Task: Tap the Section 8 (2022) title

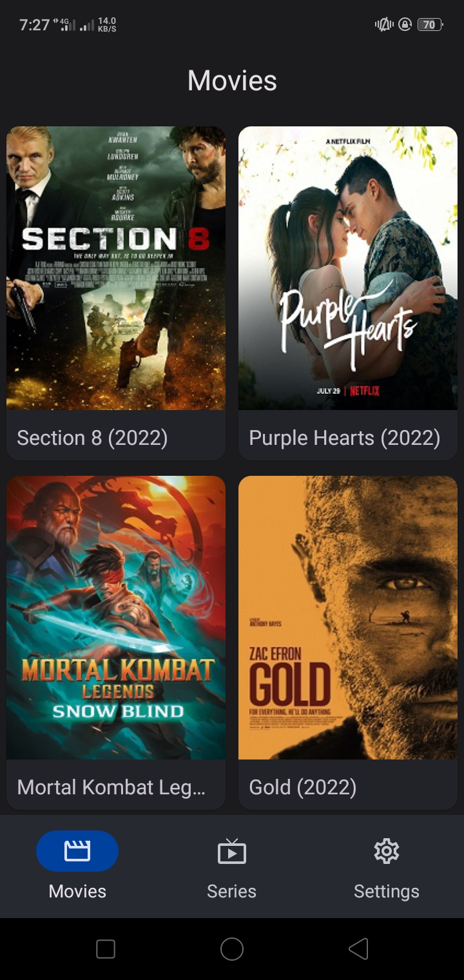Action: coord(92,438)
